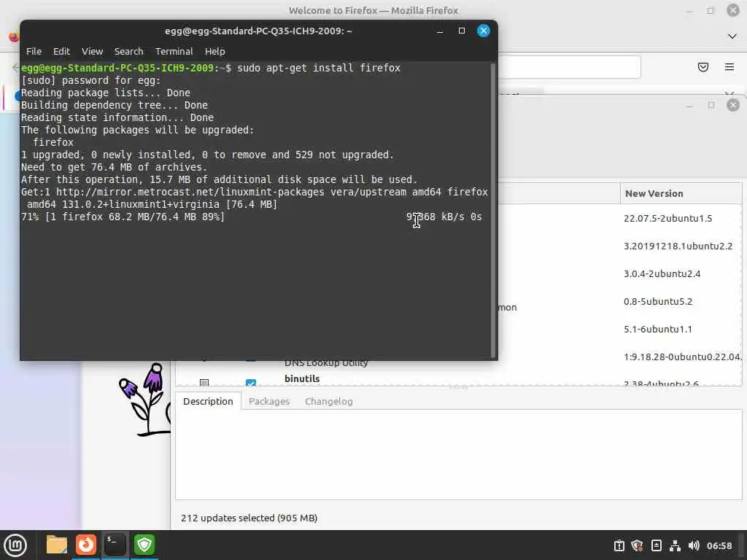747x560 pixels.
Task: Switch to Terminal from the taskbar
Action: point(115,545)
